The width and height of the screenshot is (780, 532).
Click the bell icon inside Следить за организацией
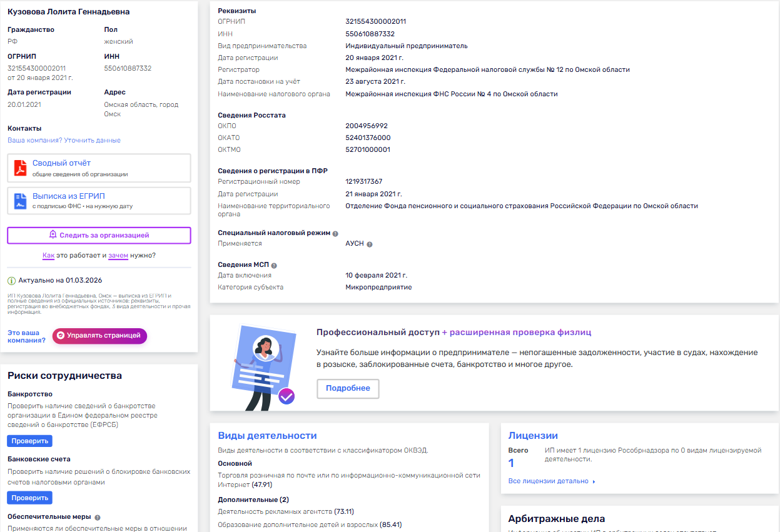(x=53, y=235)
